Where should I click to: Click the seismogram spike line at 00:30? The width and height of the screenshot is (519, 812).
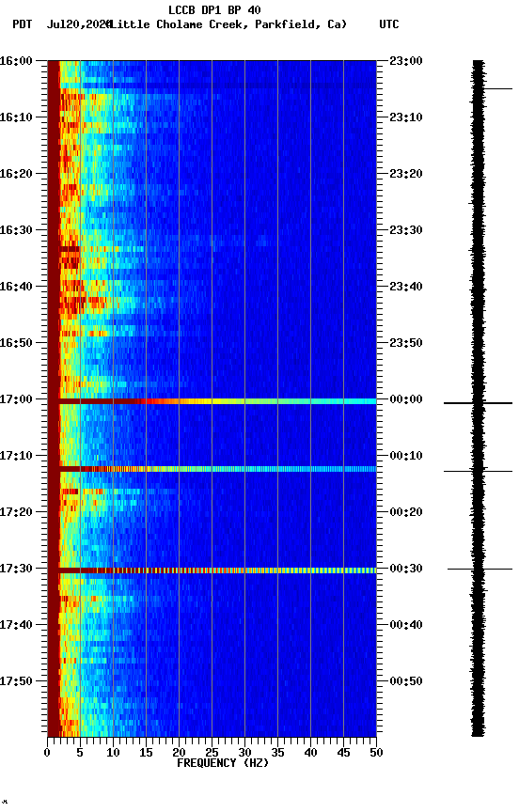click(x=480, y=570)
